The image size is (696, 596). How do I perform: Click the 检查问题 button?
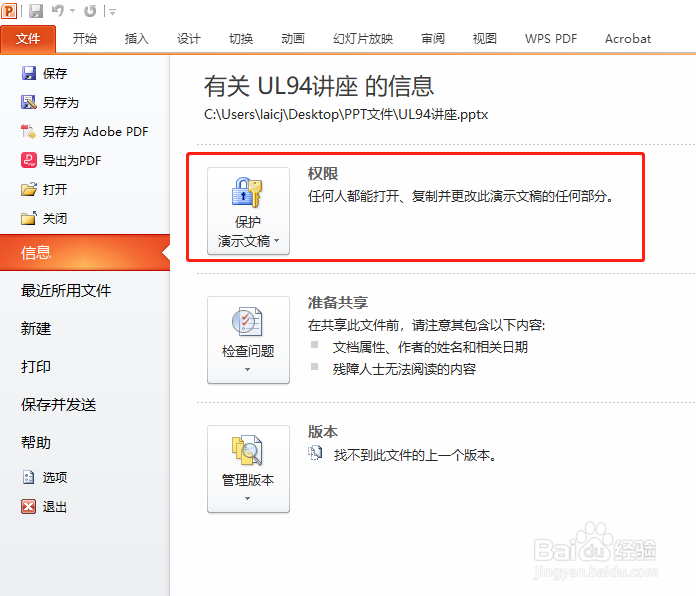pyautogui.click(x=248, y=340)
